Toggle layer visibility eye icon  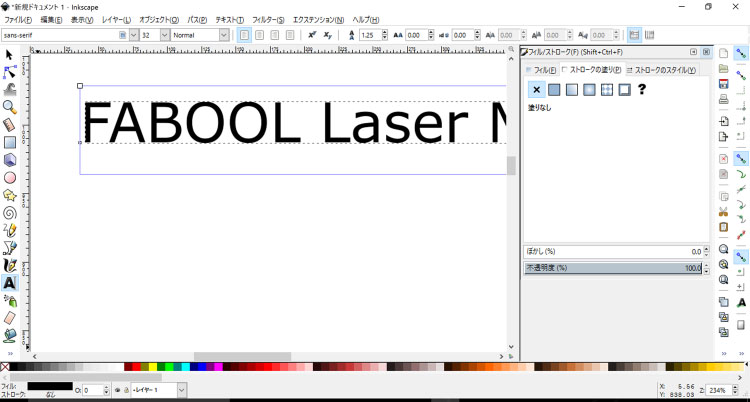[117, 390]
